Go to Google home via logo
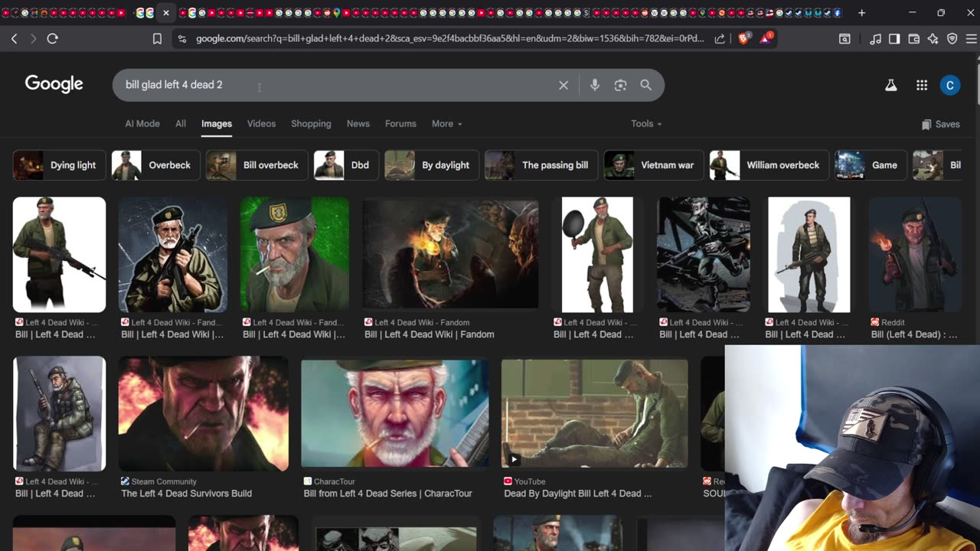This screenshot has width=980, height=551. tap(54, 84)
